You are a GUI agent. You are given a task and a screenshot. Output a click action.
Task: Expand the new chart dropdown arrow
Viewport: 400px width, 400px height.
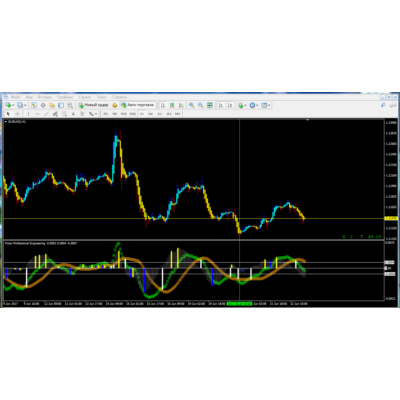point(13,105)
